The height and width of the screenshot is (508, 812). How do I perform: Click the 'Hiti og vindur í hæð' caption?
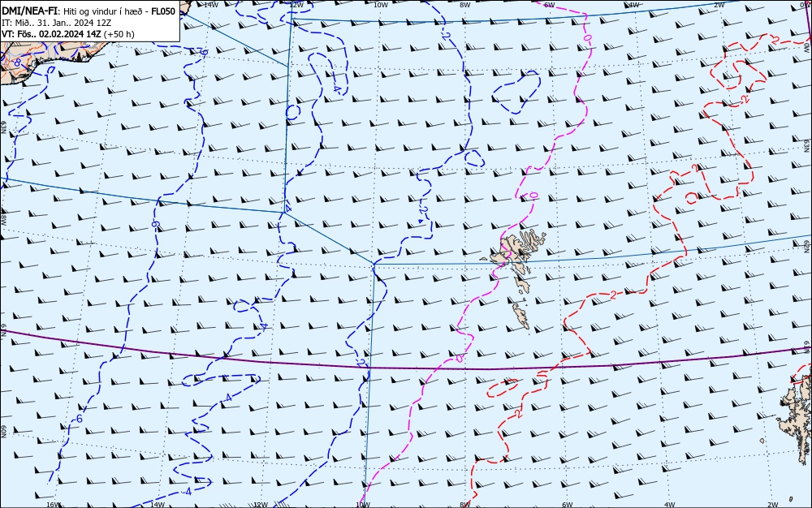click(x=103, y=11)
